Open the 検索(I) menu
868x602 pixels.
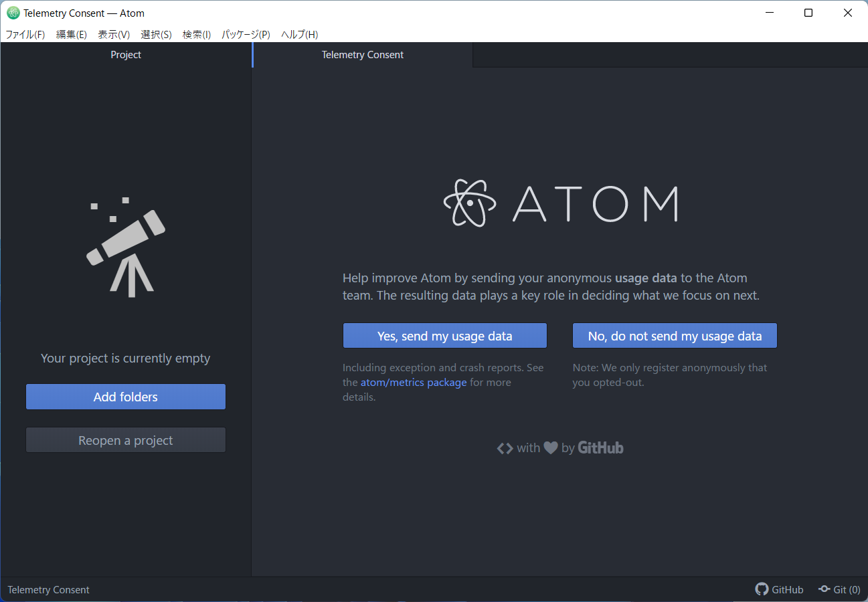click(197, 34)
